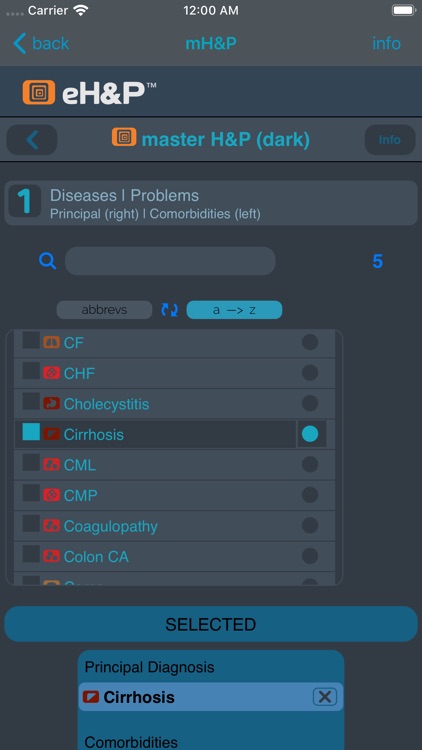Switch to the abbrevs tab
Image resolution: width=422 pixels, height=750 pixels.
pyautogui.click(x=104, y=310)
